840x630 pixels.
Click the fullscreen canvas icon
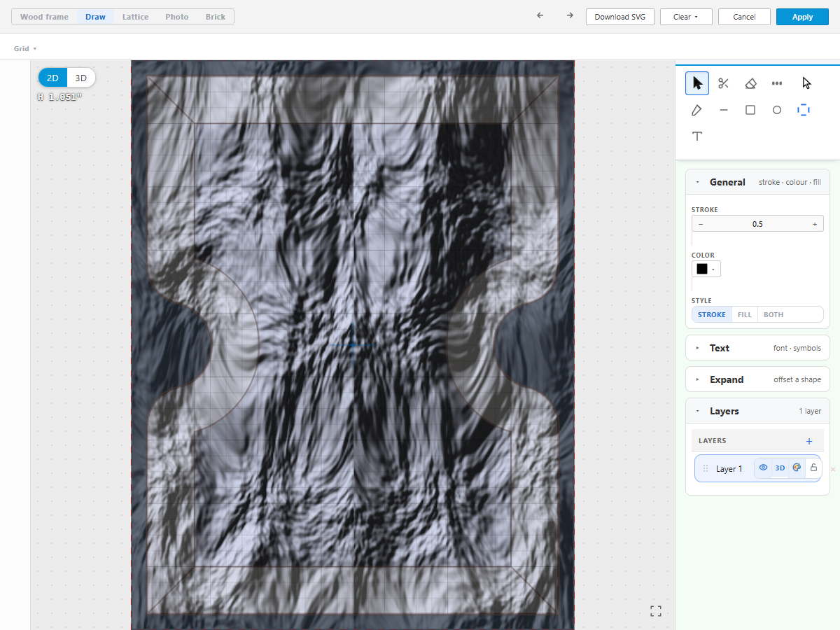click(656, 611)
